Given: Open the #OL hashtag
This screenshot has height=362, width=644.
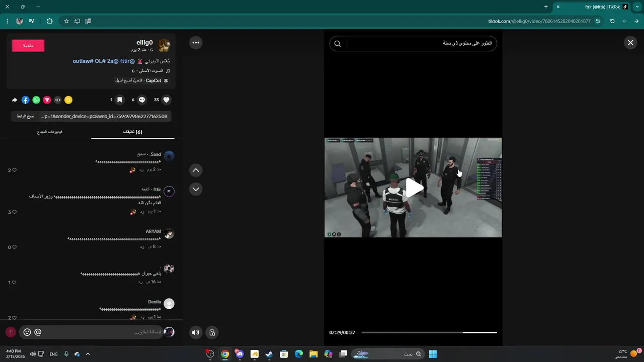Looking at the screenshot, I should [x=100, y=61].
